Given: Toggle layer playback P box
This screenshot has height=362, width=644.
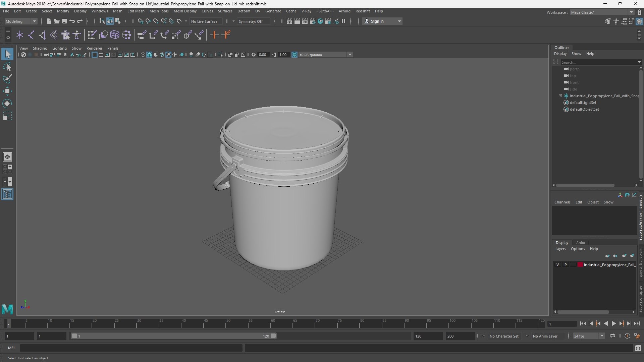Looking at the screenshot, I should coord(566,265).
